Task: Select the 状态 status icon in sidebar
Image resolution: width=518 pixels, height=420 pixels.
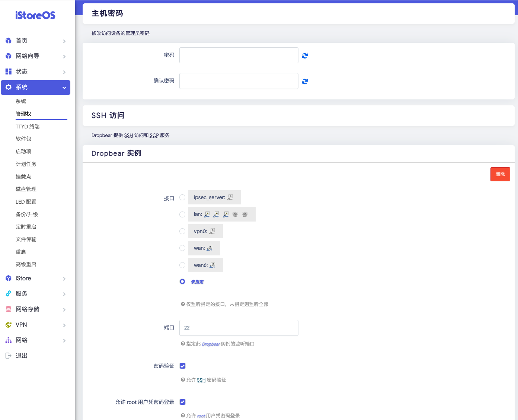Action: click(x=9, y=71)
